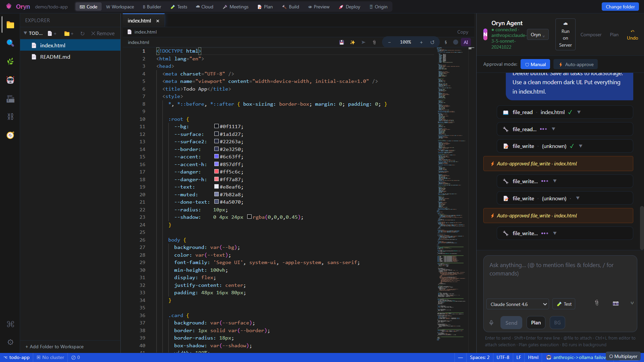Click the new folder icon in Explorer
Viewport: 644px width, 362px height.
(x=69, y=34)
